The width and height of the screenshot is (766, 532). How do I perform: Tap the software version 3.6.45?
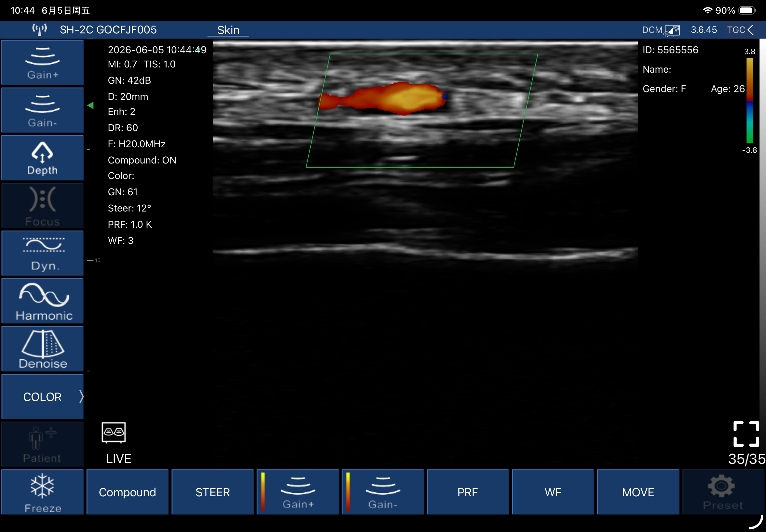[704, 30]
